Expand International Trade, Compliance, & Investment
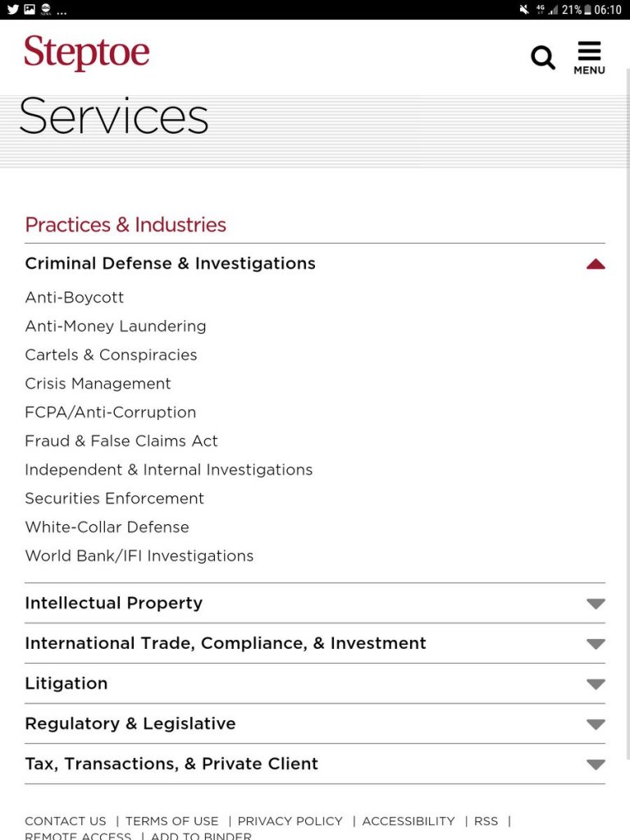This screenshot has height=840, width=630. 596,644
